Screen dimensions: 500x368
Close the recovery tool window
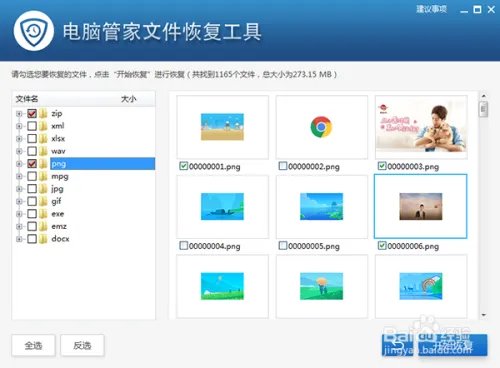pyautogui.click(x=491, y=9)
